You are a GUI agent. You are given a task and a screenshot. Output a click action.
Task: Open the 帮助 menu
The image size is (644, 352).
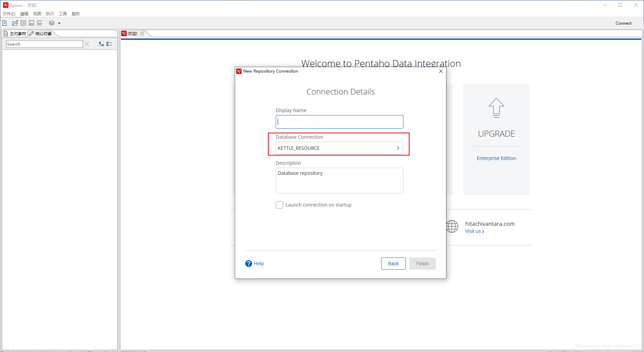click(76, 14)
